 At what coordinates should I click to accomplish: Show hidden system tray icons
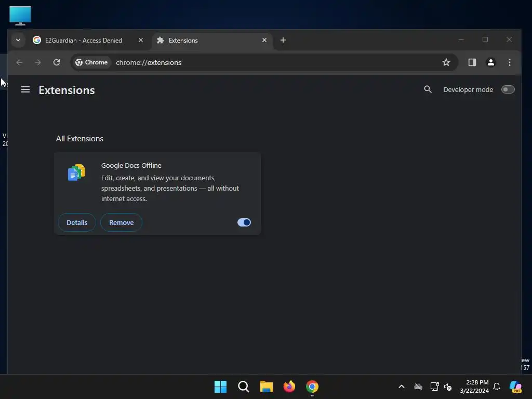(402, 387)
